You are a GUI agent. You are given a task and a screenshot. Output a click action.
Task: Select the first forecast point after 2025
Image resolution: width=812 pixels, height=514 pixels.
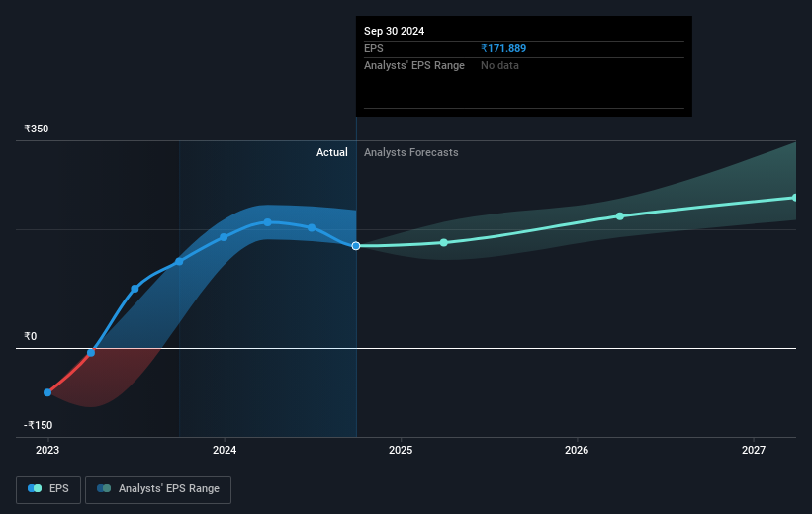point(444,242)
